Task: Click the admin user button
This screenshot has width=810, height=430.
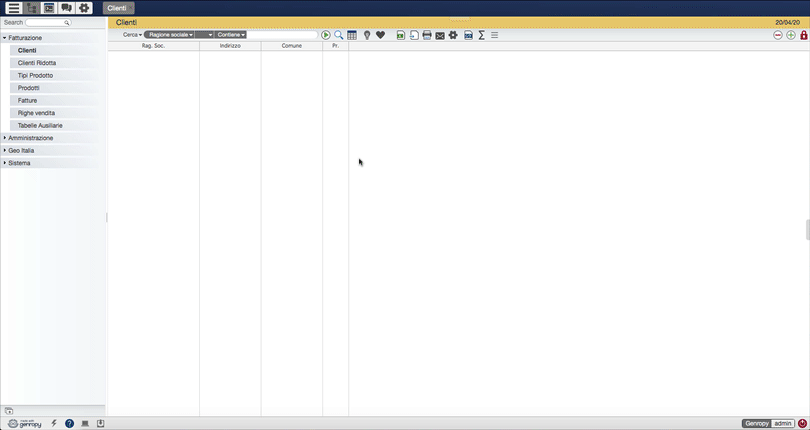Action: [783, 423]
